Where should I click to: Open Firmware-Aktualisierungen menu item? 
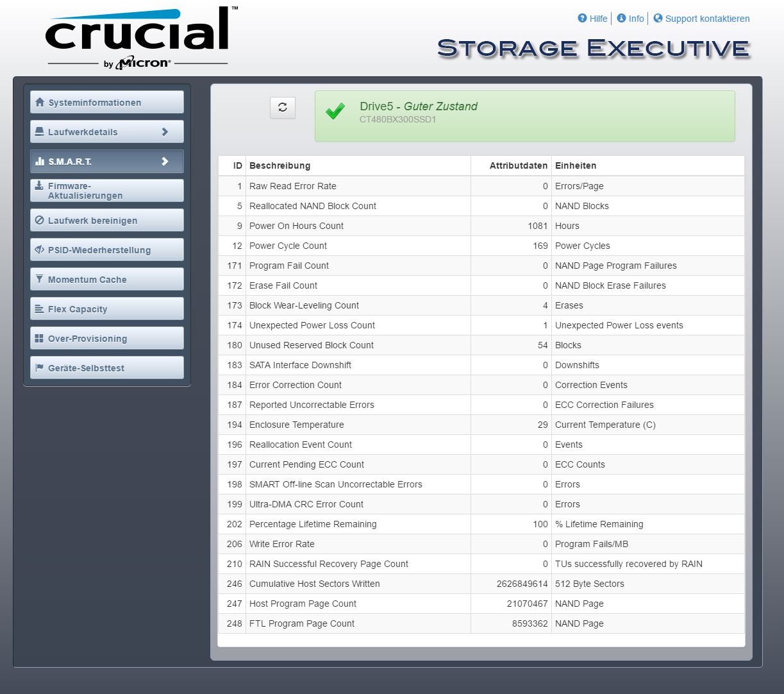tap(107, 190)
